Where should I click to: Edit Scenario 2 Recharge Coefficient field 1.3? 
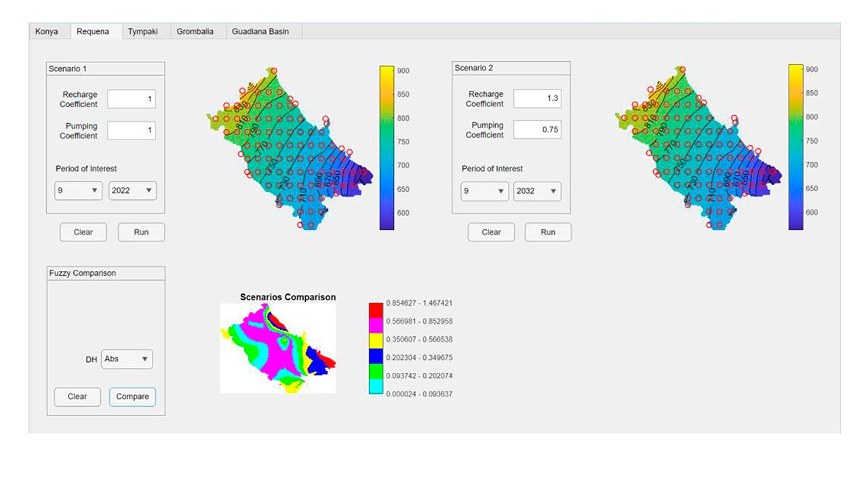[x=537, y=98]
